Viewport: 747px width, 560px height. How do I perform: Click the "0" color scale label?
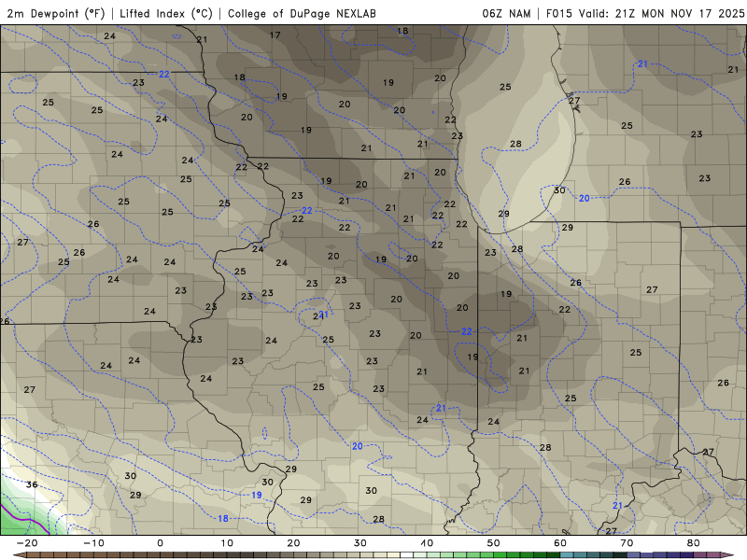pos(160,543)
